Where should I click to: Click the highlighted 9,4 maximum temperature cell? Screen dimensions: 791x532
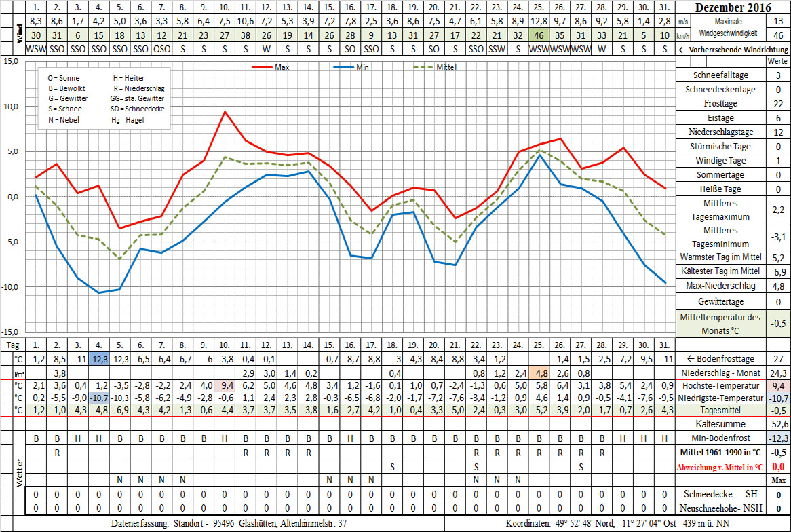tap(223, 385)
